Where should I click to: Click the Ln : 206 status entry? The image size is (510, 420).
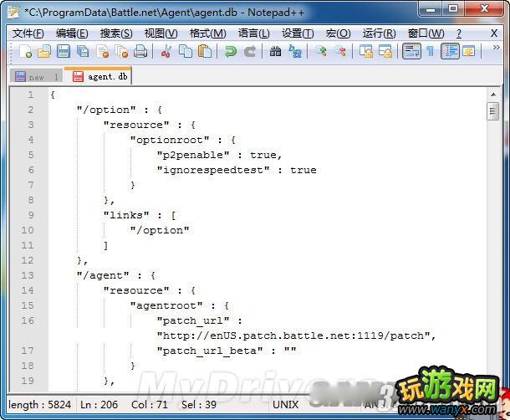pos(99,405)
